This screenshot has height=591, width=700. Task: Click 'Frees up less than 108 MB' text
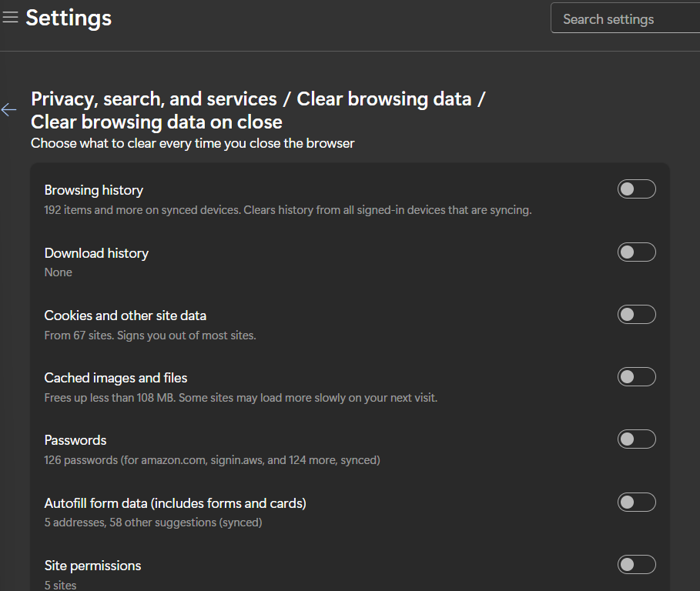pyautogui.click(x=240, y=398)
